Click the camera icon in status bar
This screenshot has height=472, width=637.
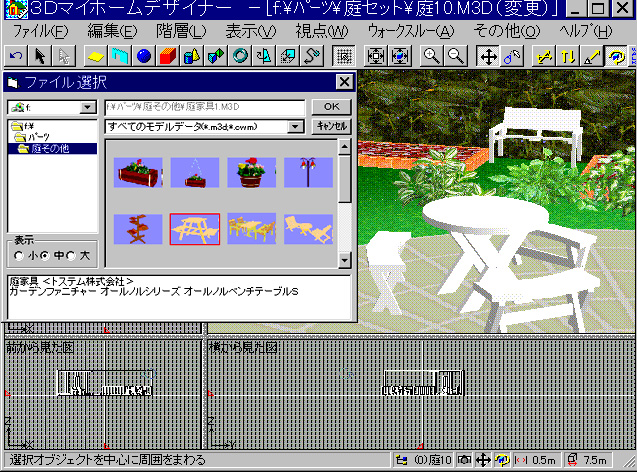(464, 460)
